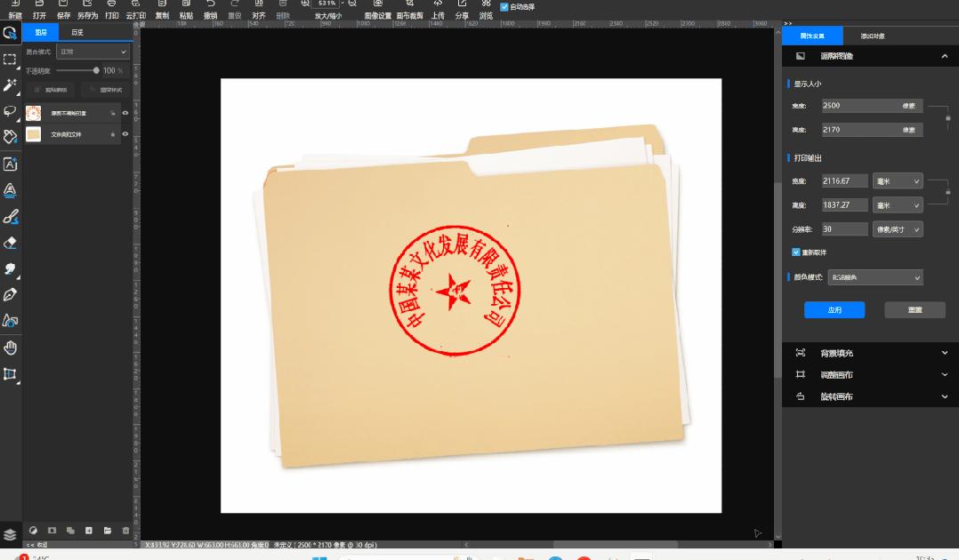Image resolution: width=959 pixels, height=560 pixels.
Task: Open the print width unit dropdown
Action: [x=898, y=181]
